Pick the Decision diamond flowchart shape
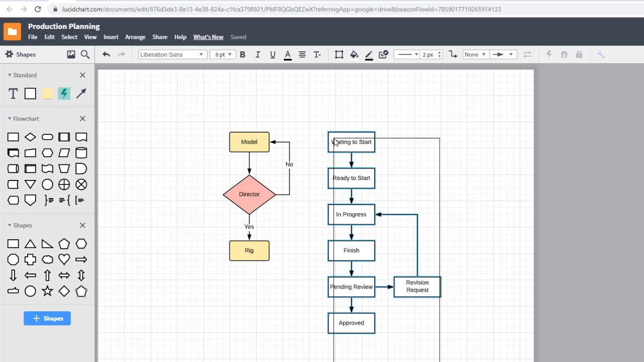The height and width of the screenshot is (362, 644). point(30,137)
